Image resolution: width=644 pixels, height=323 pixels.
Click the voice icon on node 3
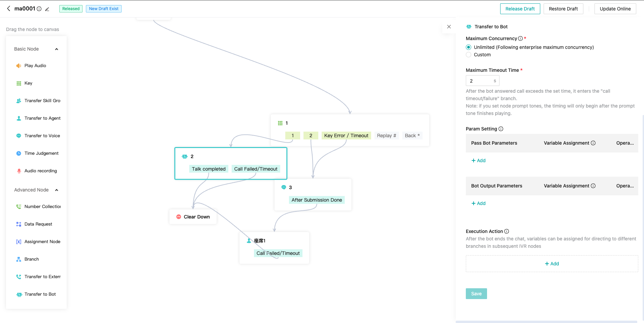point(284,187)
